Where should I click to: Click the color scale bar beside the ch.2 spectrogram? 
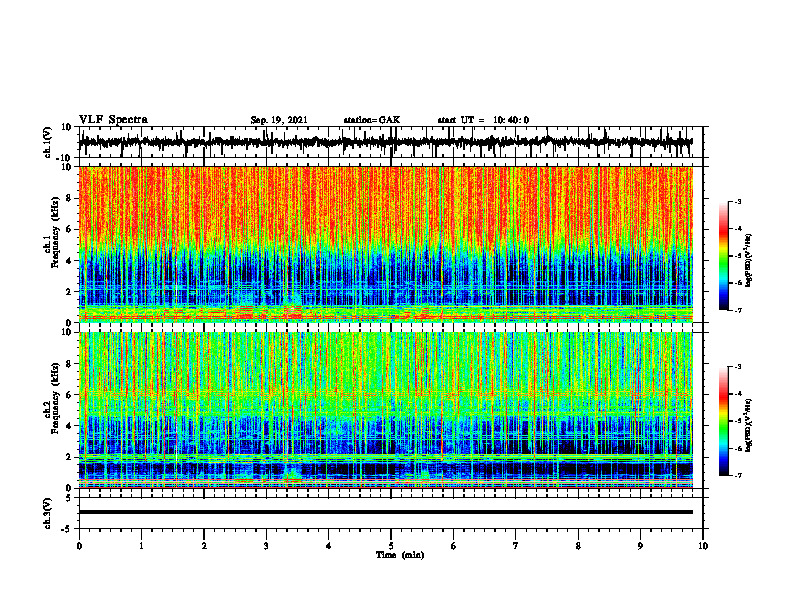[723, 421]
